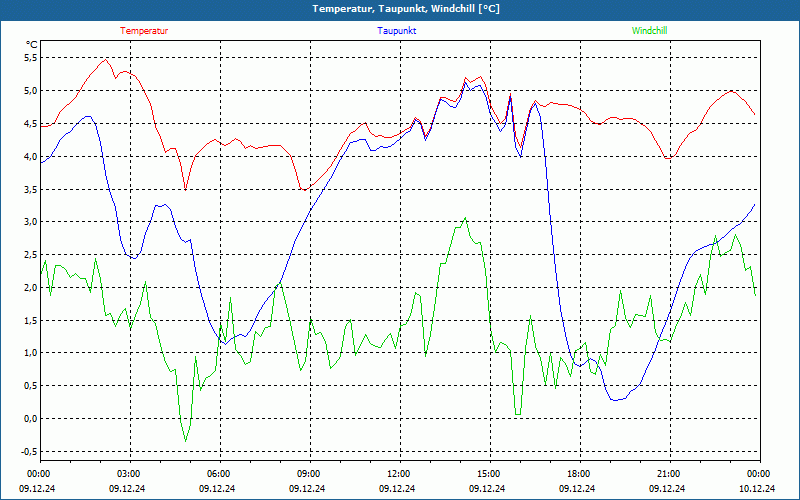The height and width of the screenshot is (500, 800).
Task: Click the 06:00 time axis label
Action: point(220,474)
